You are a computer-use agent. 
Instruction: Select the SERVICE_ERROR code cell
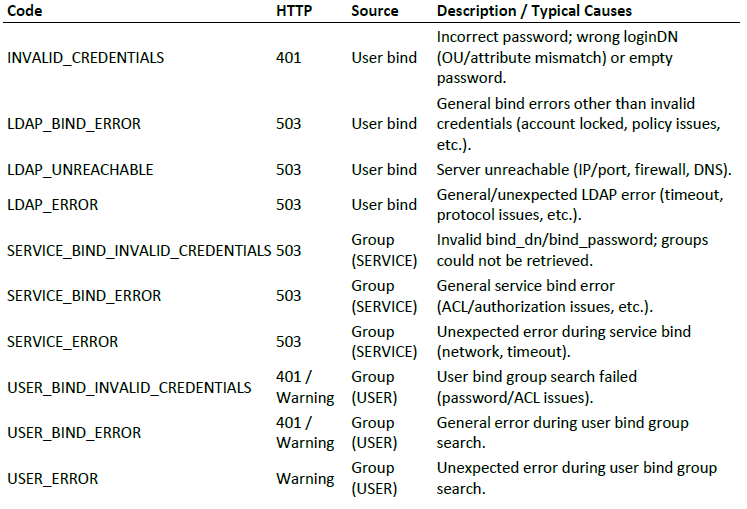tap(62, 342)
